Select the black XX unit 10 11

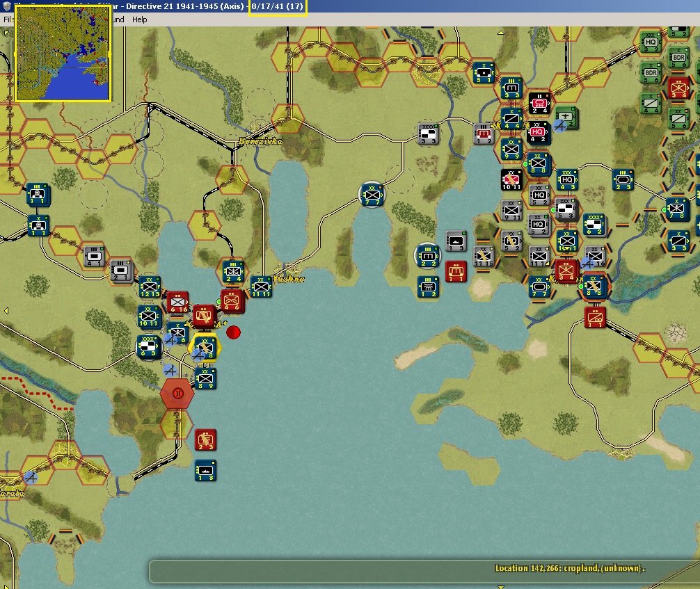point(511,180)
